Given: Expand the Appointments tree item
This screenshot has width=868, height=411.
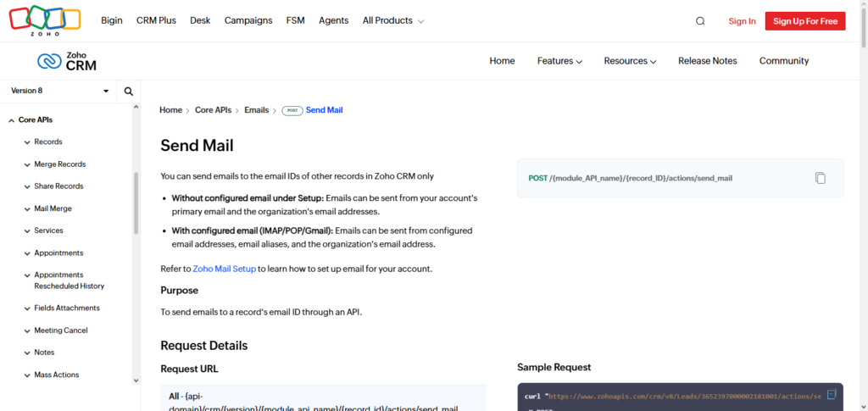Looking at the screenshot, I should [27, 253].
